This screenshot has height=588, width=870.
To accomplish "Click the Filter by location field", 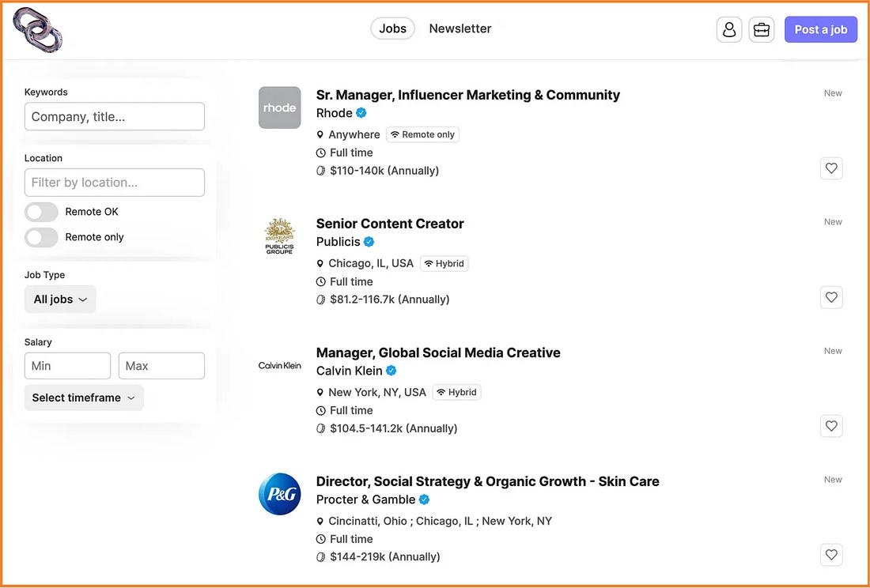I will click(x=115, y=183).
